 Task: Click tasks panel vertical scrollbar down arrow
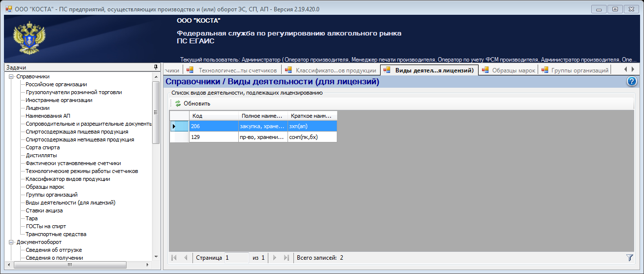pos(156,257)
